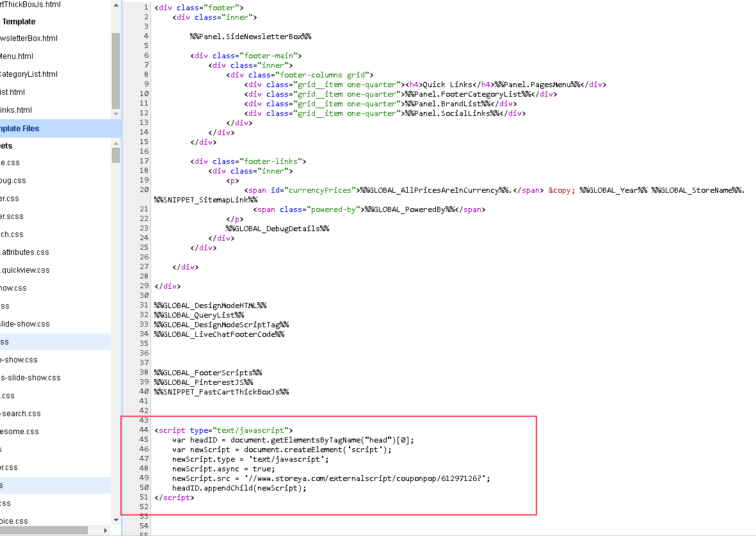Click the top file list scrollbar thumb
Image resolution: width=756 pixels, height=536 pixels.
[116, 70]
